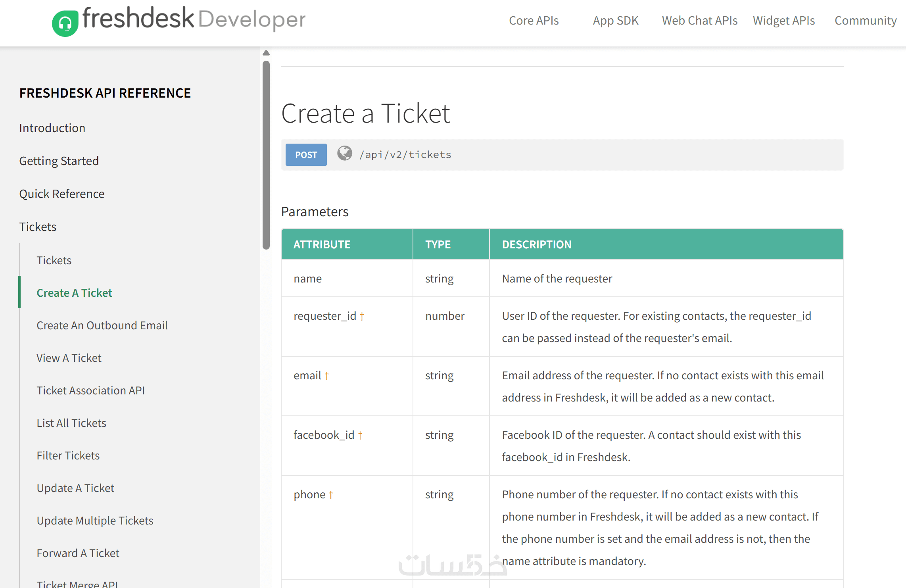Image resolution: width=906 pixels, height=588 pixels.
Task: Click the string type cell for phone
Action: click(x=451, y=527)
